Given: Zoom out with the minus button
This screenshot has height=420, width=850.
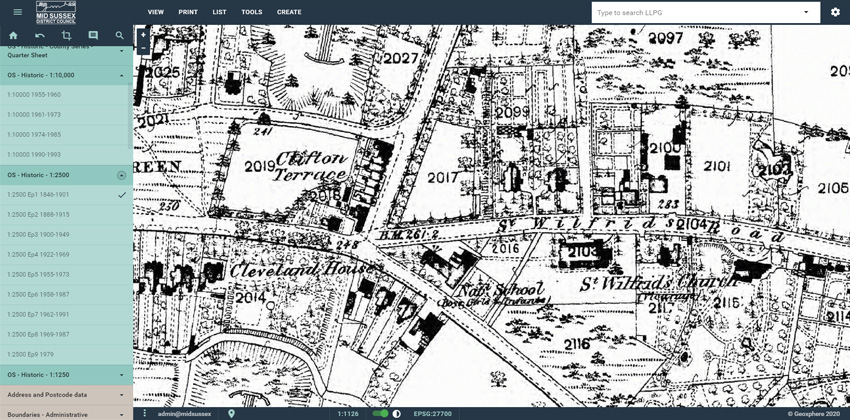Looking at the screenshot, I should [x=143, y=48].
